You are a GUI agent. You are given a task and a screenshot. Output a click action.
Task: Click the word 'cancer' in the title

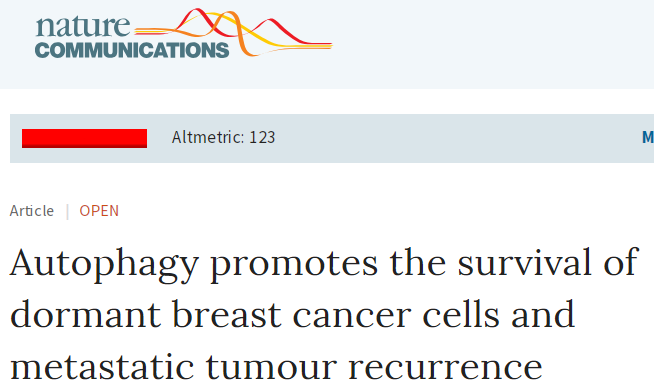(x=352, y=317)
